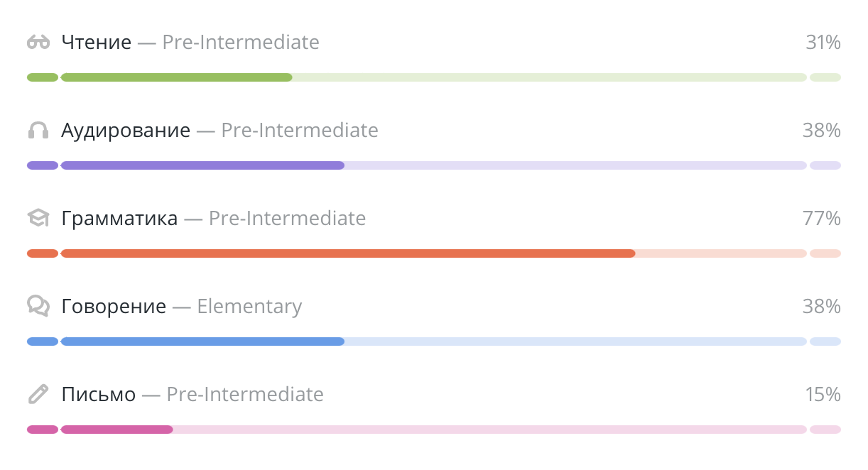The image size is (868, 470).
Task: Click the pink Письмо progress bar
Action: (x=433, y=430)
